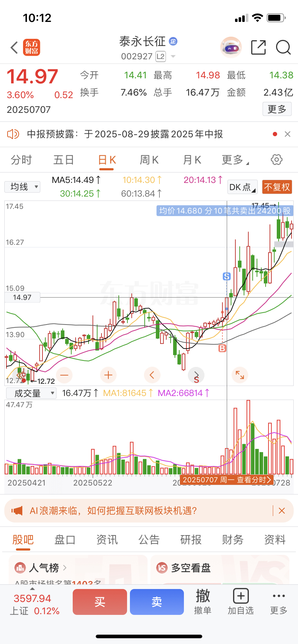This screenshot has width=298, height=644.
Task: Switch to the 月K chart tab
Action: click(x=192, y=160)
